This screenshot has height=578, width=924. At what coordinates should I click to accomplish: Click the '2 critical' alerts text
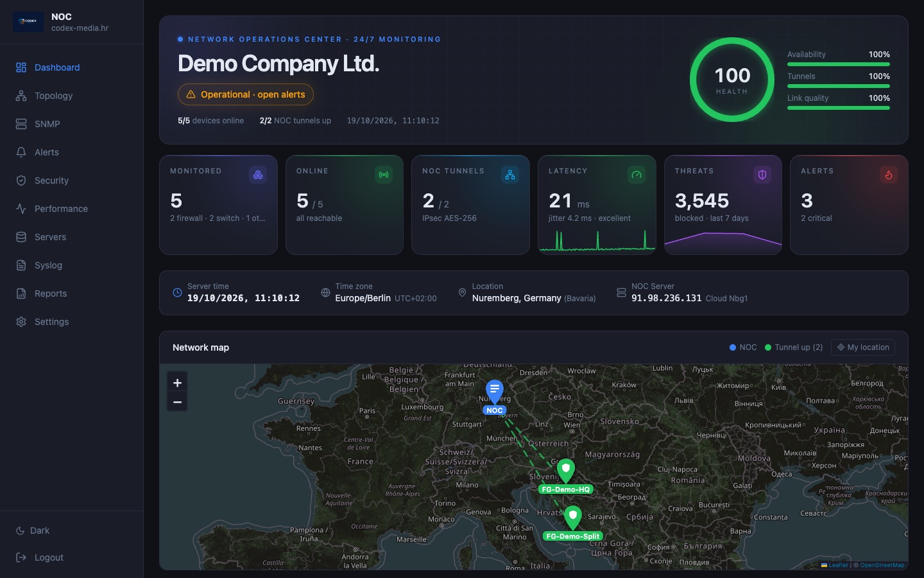(x=816, y=218)
